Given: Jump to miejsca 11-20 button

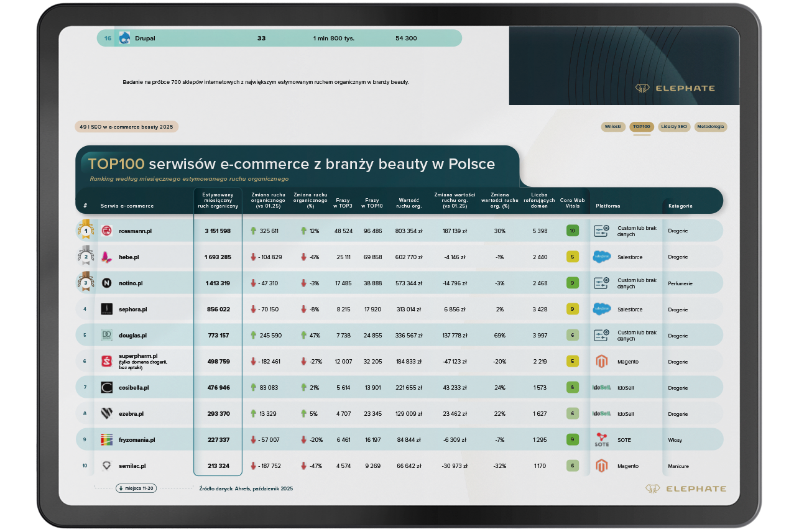Looking at the screenshot, I should point(136,488).
